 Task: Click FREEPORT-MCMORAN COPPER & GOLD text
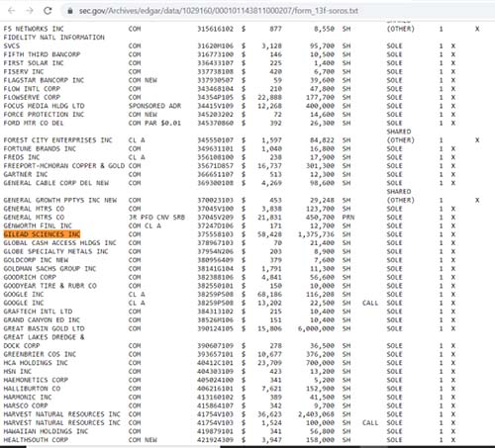click(x=64, y=166)
